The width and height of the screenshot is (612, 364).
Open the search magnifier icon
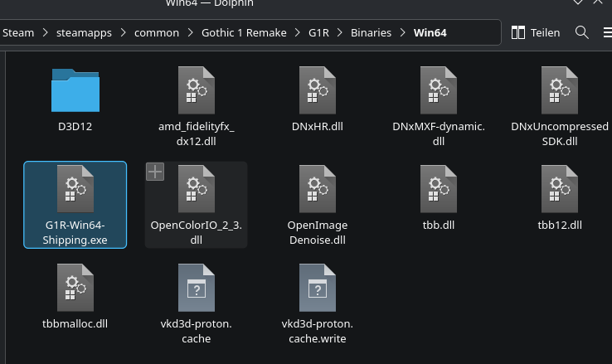(582, 32)
